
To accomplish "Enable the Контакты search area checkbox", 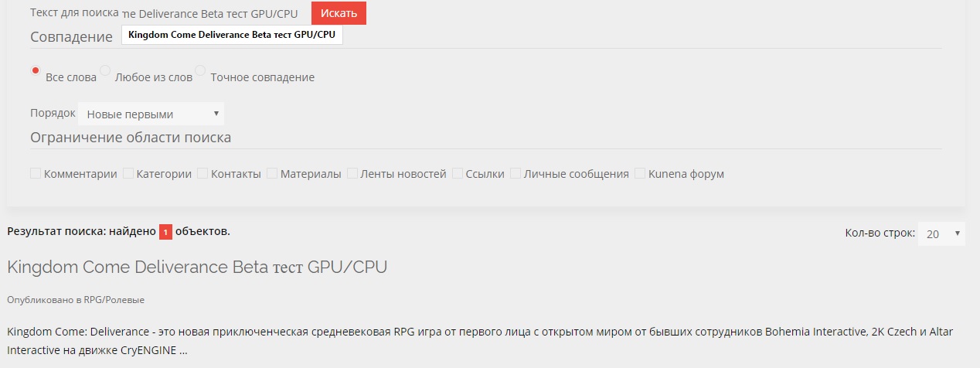I will click(x=202, y=173).
